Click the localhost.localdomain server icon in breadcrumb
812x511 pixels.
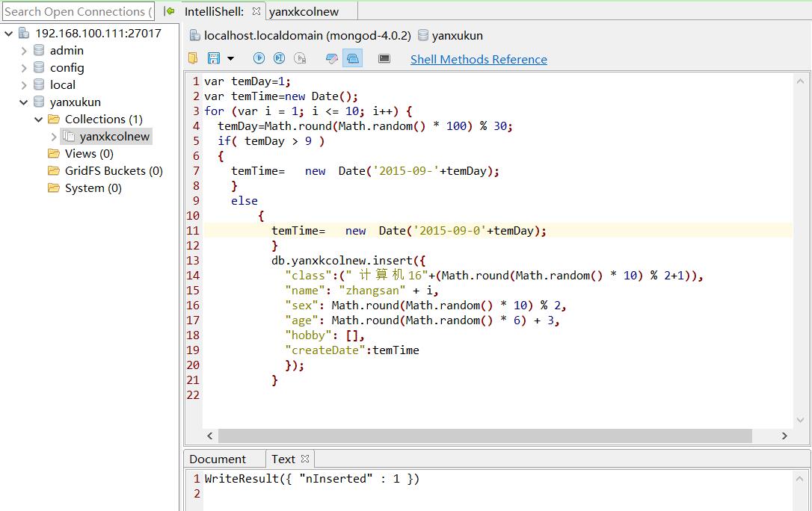194,35
